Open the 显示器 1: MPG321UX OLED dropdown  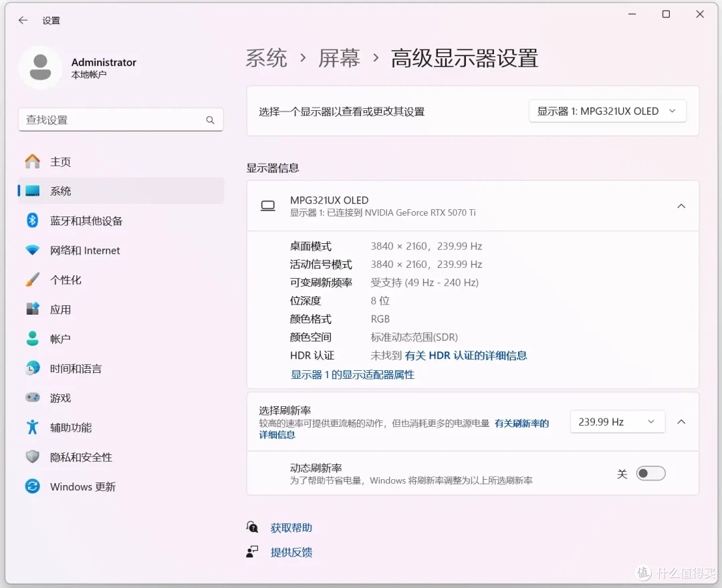pos(607,112)
